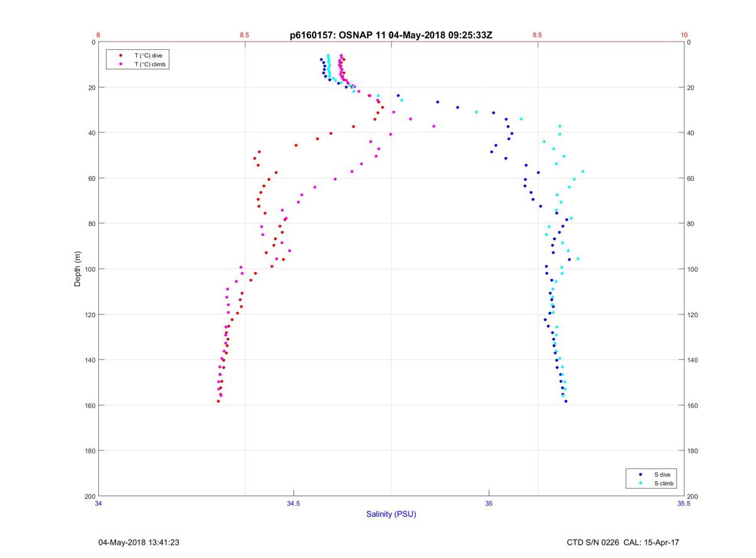Viewport: 756px width, 558px height.
Task: Select the 'T (°C) dive' legend label
Action: [x=148, y=55]
